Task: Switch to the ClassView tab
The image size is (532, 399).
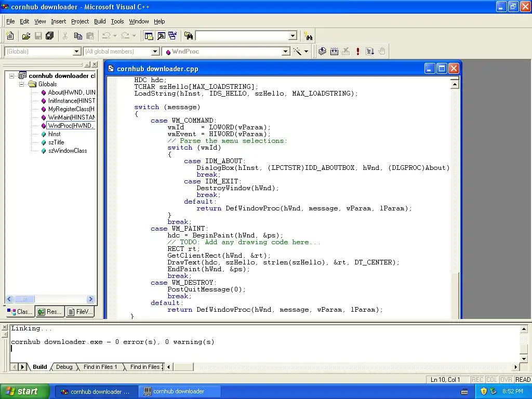Action: [20, 312]
